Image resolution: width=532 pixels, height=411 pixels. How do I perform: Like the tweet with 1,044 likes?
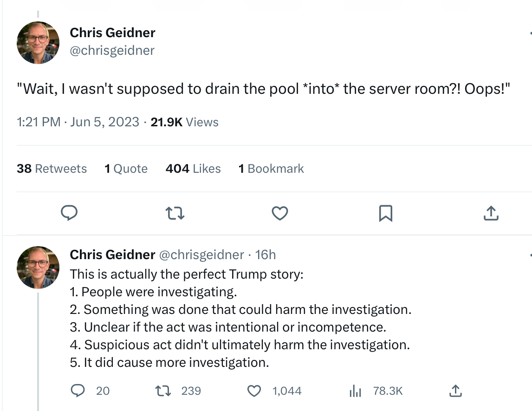coord(254,391)
